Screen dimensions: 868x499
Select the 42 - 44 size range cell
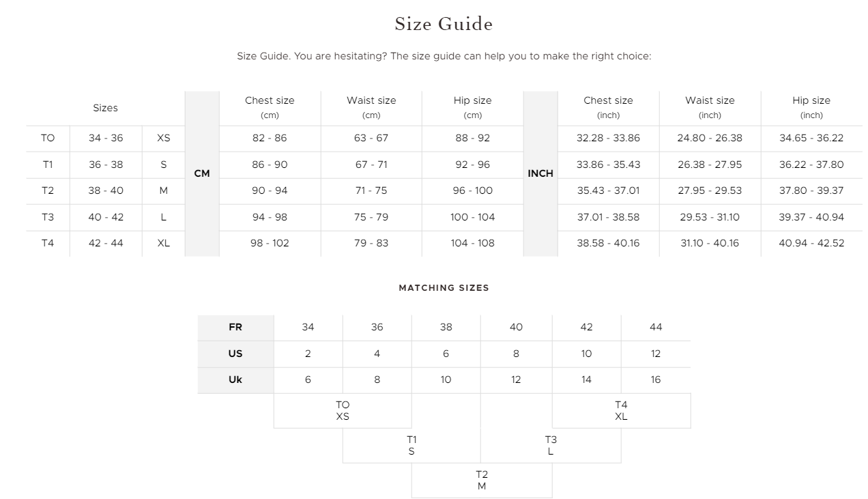coord(106,243)
